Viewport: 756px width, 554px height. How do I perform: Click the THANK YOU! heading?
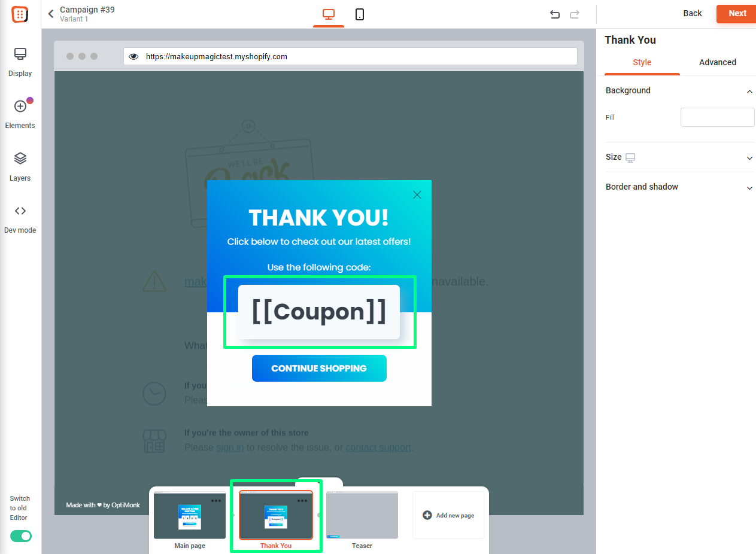(318, 218)
